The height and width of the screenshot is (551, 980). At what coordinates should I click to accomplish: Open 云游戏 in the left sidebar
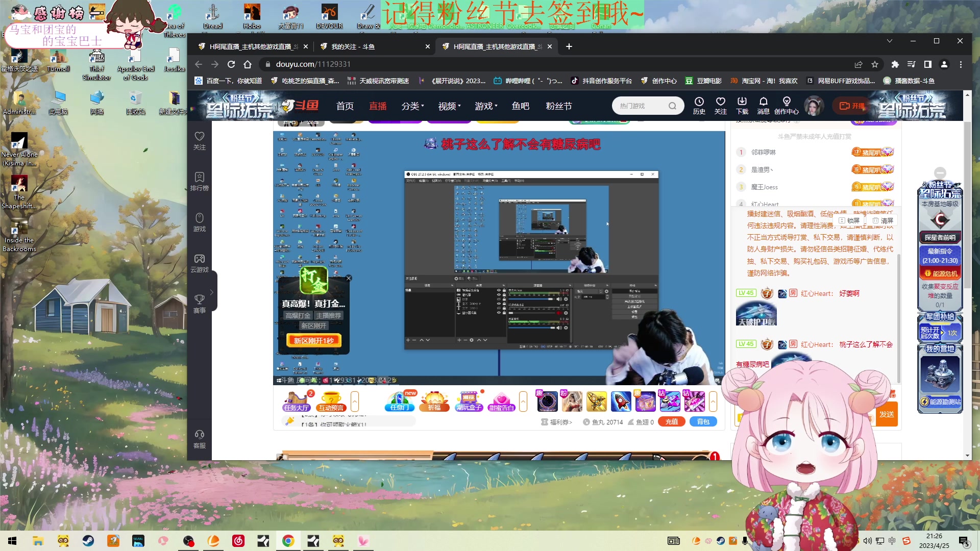[x=200, y=263]
